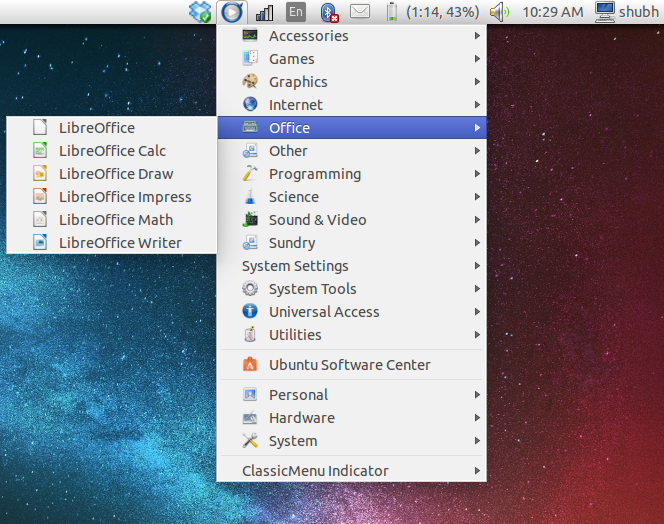Click the Utilities pencil-cup icon
Viewport: 664px width, 524px height.
click(250, 334)
